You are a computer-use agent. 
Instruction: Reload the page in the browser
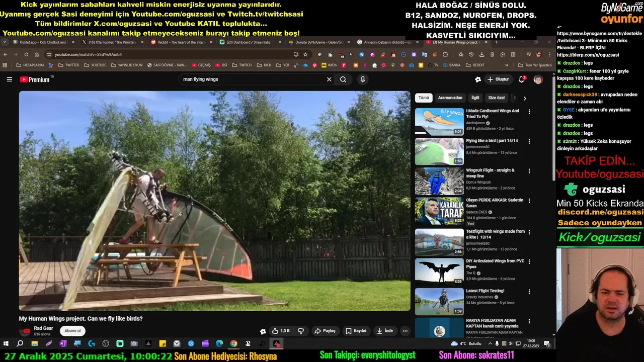point(27,54)
